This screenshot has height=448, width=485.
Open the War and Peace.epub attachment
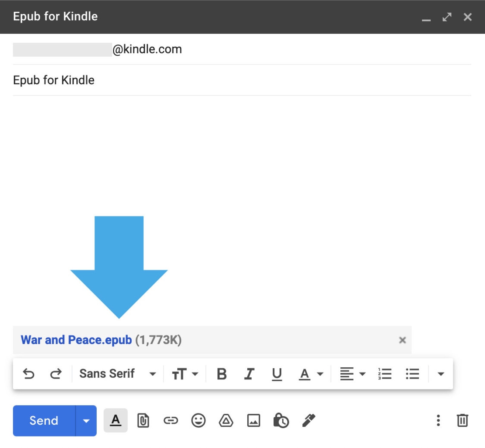tap(75, 340)
